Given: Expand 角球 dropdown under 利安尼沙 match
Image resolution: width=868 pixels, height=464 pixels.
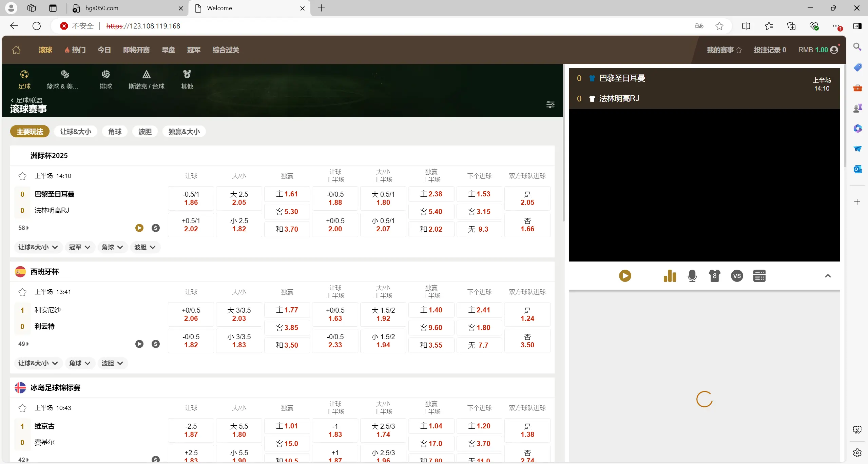Looking at the screenshot, I should (x=80, y=363).
